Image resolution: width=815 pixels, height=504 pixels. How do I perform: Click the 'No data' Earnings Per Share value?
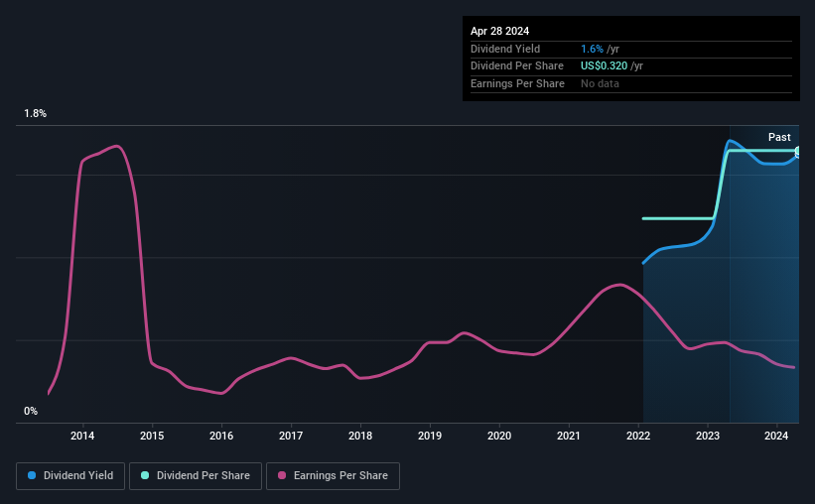point(600,83)
